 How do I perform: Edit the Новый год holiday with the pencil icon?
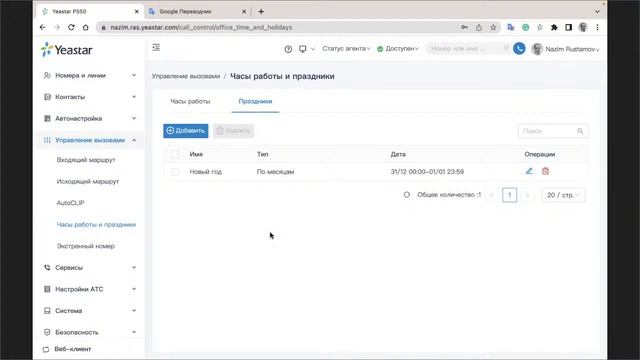(529, 171)
